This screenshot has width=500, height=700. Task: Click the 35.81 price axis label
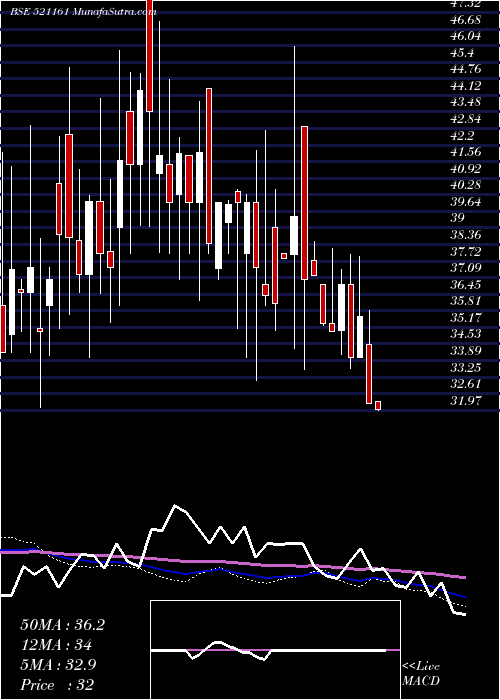point(466,301)
